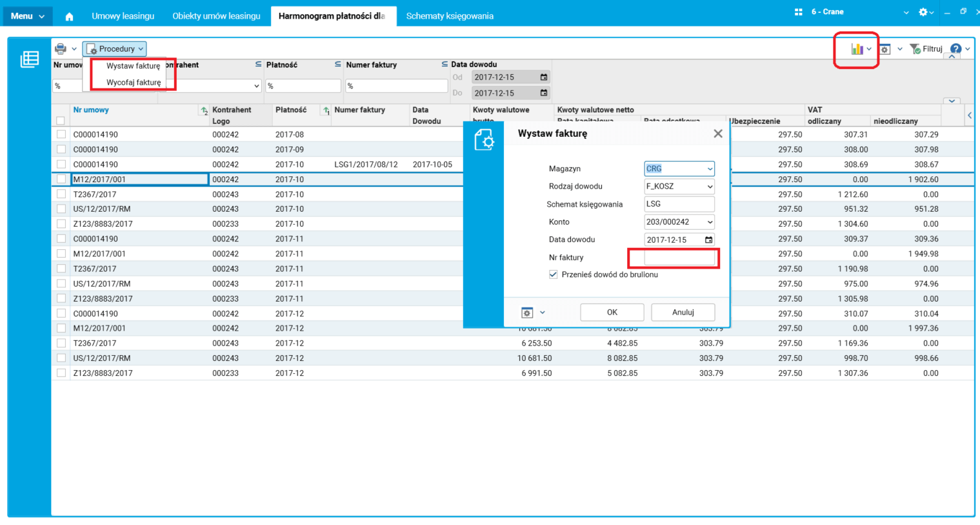The width and height of the screenshot is (980, 525).
Task: Expand the Konto dropdown 203/000242
Action: pyautogui.click(x=709, y=222)
